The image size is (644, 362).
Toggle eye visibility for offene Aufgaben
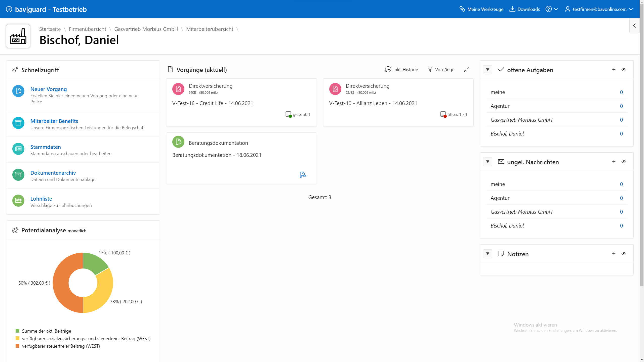pos(624,70)
